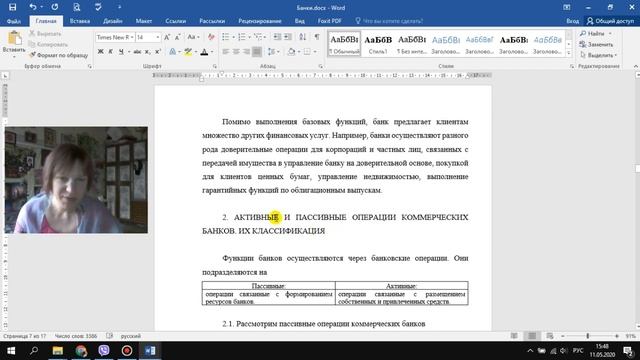Open print preview from quick access toolbar
Screen dimensions: 640x360
coord(76,7)
